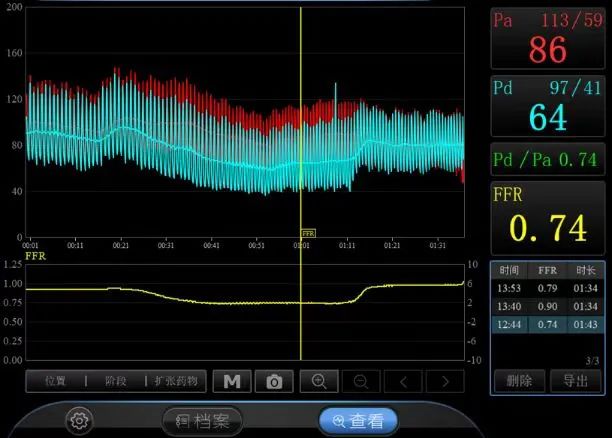Click the 删除 button
Viewport: 612px width, 438px height.
(x=519, y=380)
